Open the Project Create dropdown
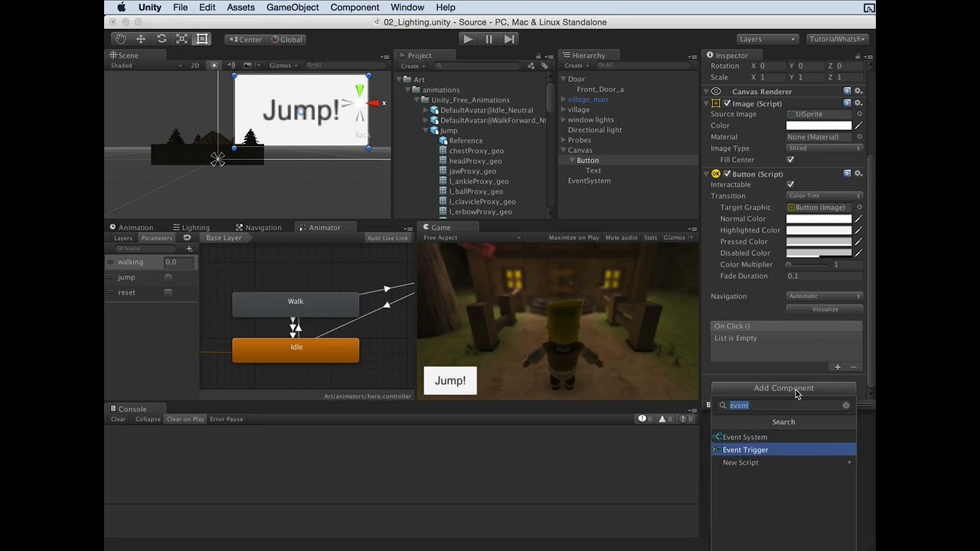980x551 pixels. coord(413,66)
